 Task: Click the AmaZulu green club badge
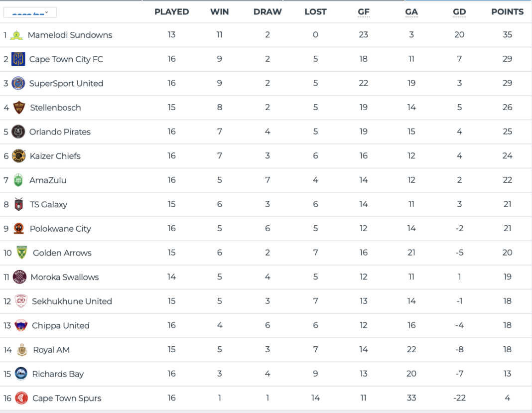(x=18, y=180)
